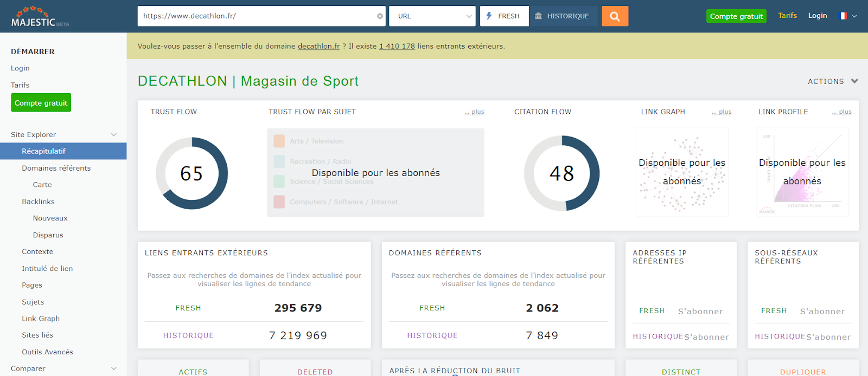Open Outils Avancés in sidebar
The height and width of the screenshot is (376, 868).
click(x=47, y=352)
